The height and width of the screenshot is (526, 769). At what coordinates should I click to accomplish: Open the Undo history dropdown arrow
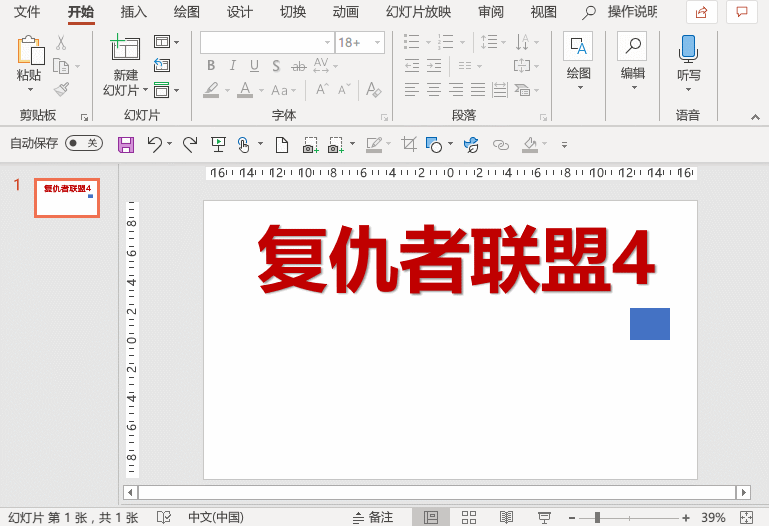169,144
